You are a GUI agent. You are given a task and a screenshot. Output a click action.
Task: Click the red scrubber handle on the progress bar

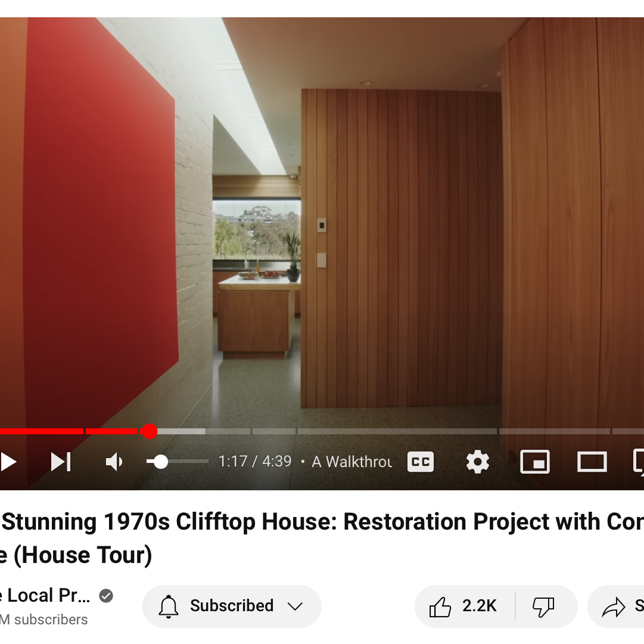click(149, 431)
